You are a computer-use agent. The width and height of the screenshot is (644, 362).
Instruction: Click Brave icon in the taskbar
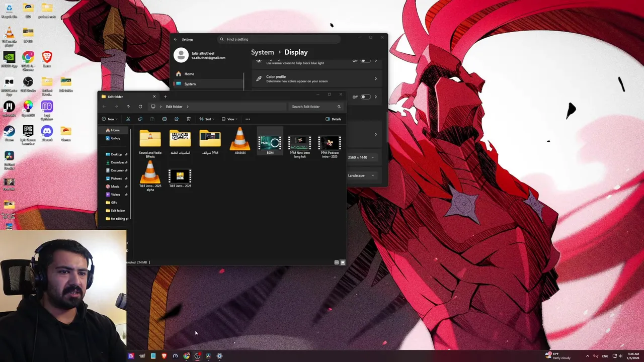coord(164,356)
